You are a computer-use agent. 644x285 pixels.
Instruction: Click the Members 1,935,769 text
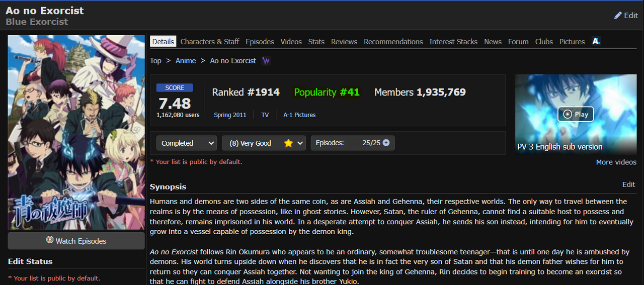(420, 92)
